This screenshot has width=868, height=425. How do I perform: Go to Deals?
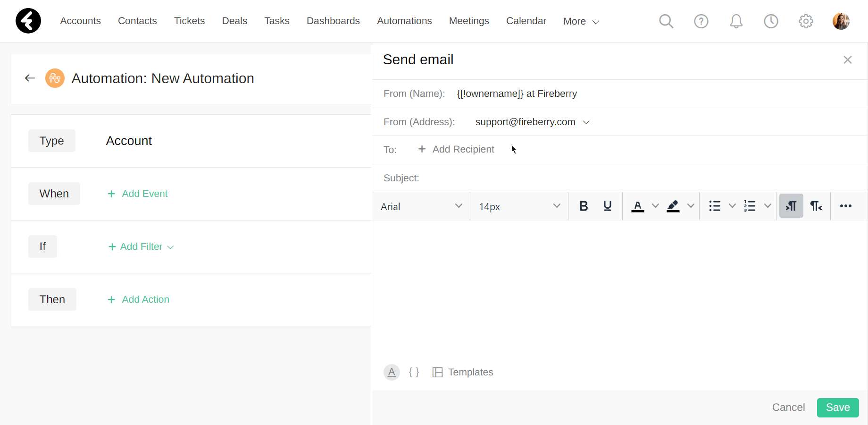click(x=234, y=21)
